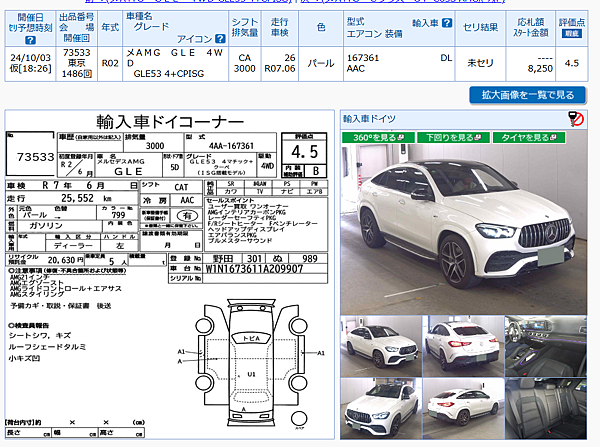Open the タイヤを見る view
The height and width of the screenshot is (447, 600).
[529, 137]
